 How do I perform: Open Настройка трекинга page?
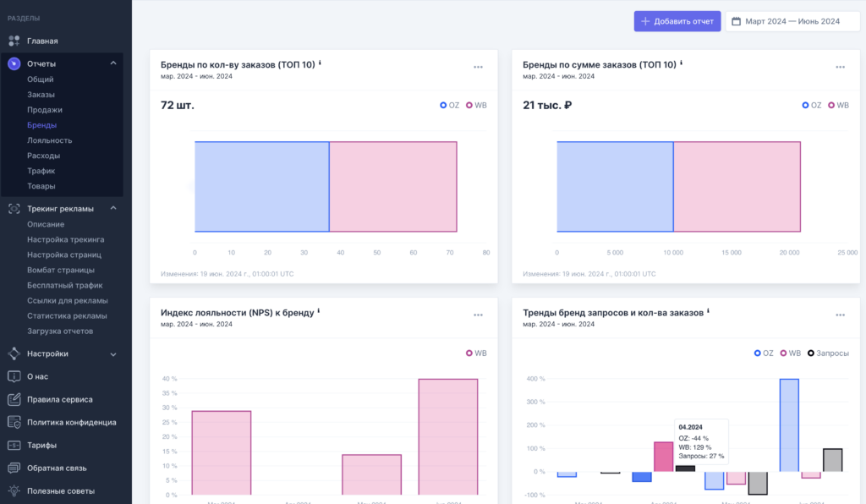coord(66,239)
